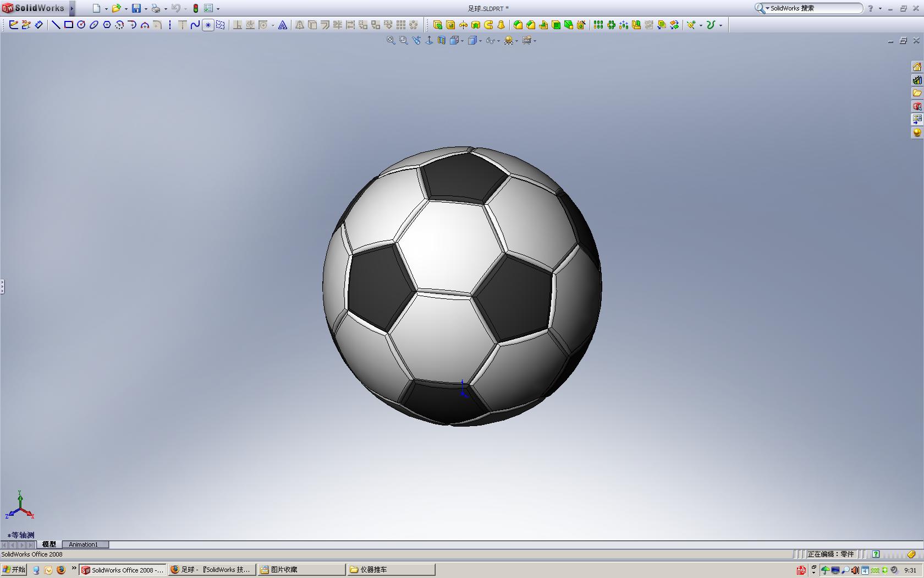Viewport: 924px width, 578px height.
Task: Click the Open file folder icon
Action: coord(116,8)
